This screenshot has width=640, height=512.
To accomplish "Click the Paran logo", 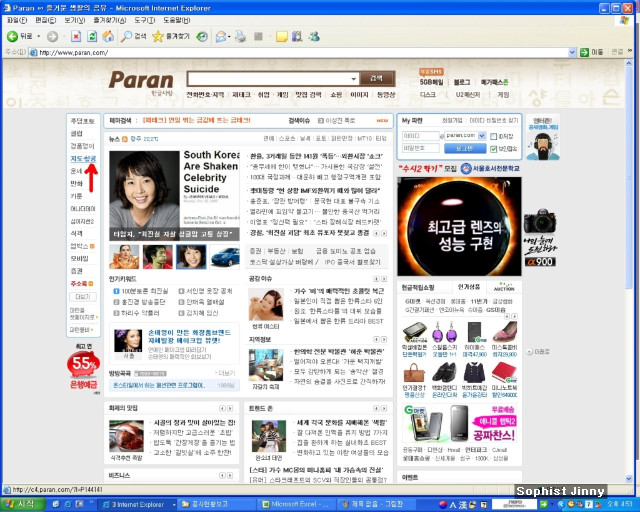I will pos(141,80).
